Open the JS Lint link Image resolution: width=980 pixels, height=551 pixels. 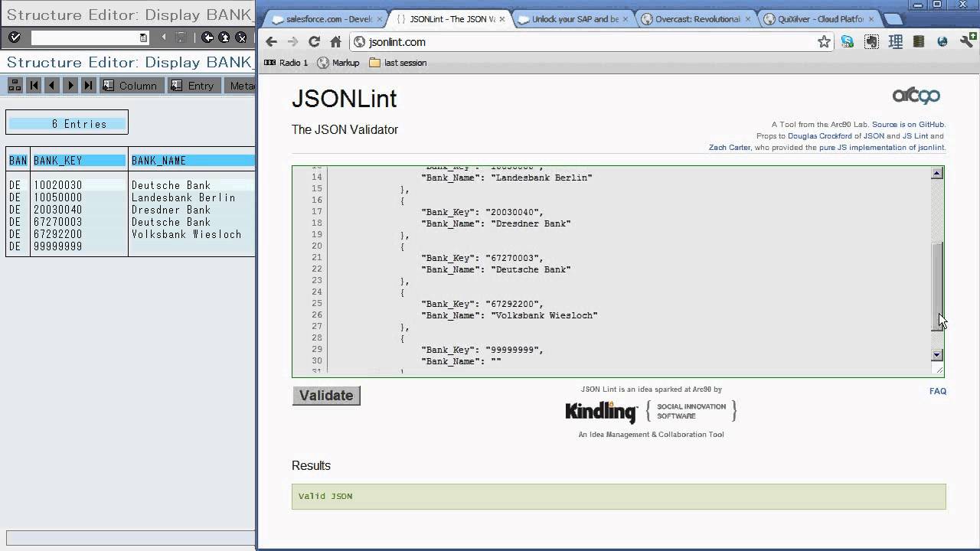point(915,135)
